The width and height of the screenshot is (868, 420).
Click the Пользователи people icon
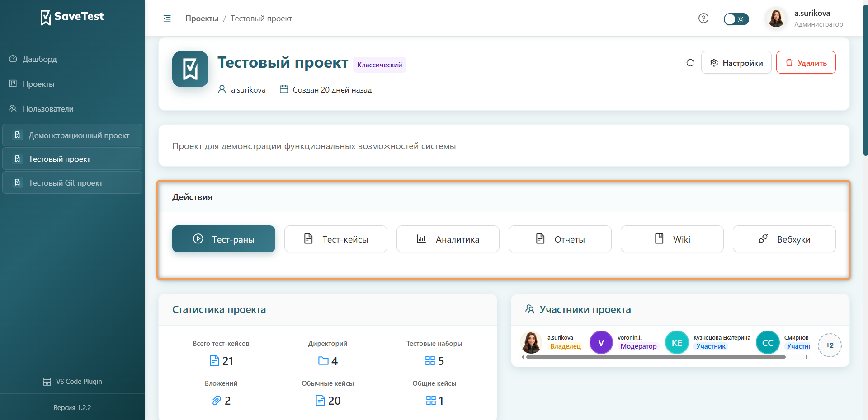(x=13, y=108)
